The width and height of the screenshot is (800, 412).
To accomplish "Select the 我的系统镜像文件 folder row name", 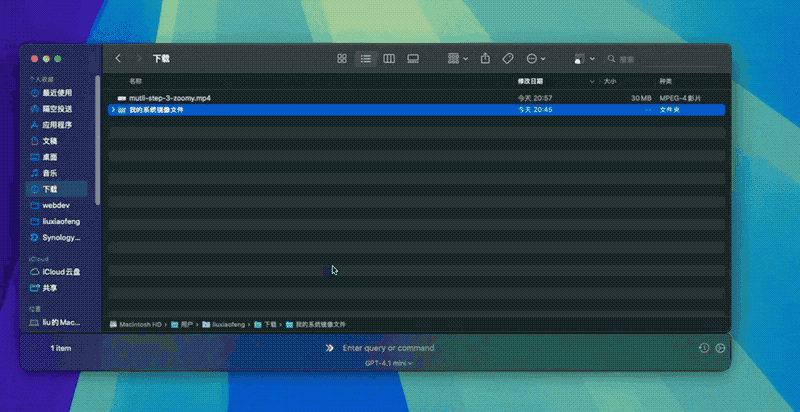I will 156,110.
